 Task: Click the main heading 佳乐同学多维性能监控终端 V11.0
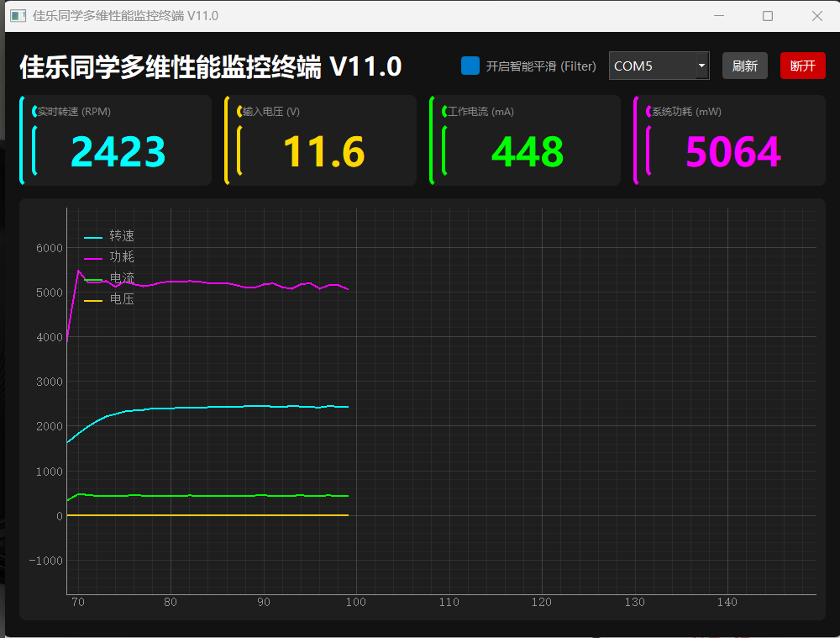click(x=211, y=67)
